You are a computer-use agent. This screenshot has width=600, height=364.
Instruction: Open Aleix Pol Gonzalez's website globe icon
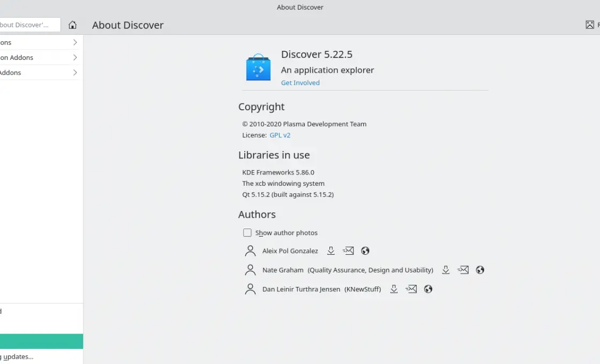365,251
